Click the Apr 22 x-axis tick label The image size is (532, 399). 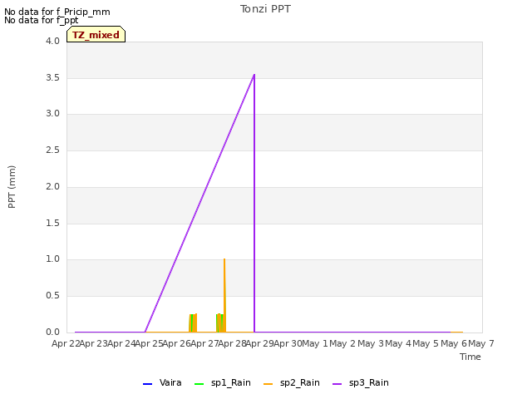[66, 343]
